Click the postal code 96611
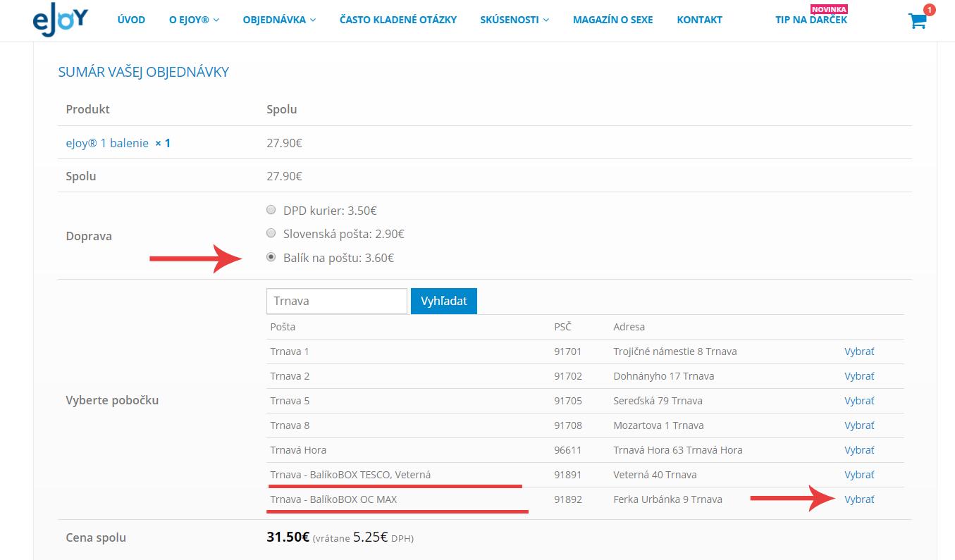955x560 pixels. pos(568,450)
